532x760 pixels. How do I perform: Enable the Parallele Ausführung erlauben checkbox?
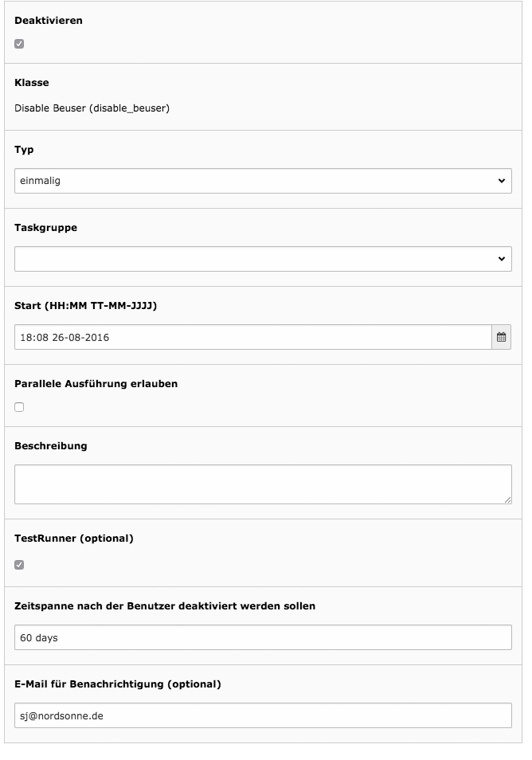pyautogui.click(x=19, y=406)
